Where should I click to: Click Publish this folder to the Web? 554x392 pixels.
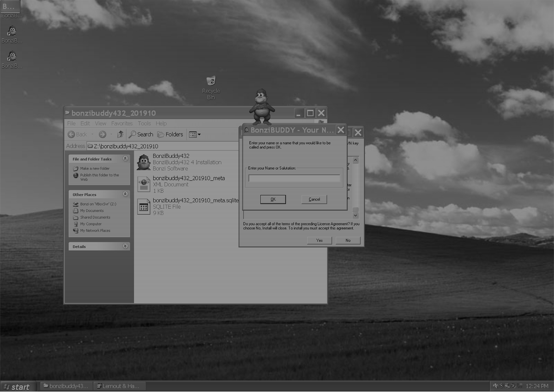click(x=99, y=177)
